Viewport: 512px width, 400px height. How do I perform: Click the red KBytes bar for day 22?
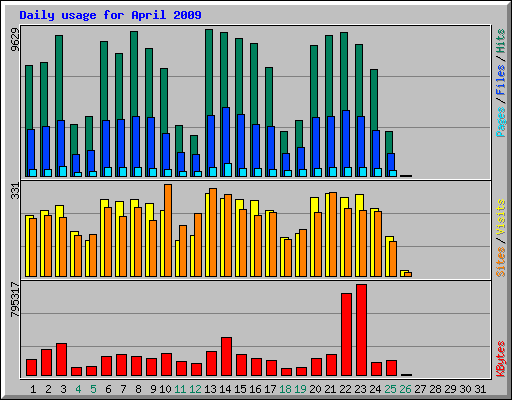tap(346, 335)
